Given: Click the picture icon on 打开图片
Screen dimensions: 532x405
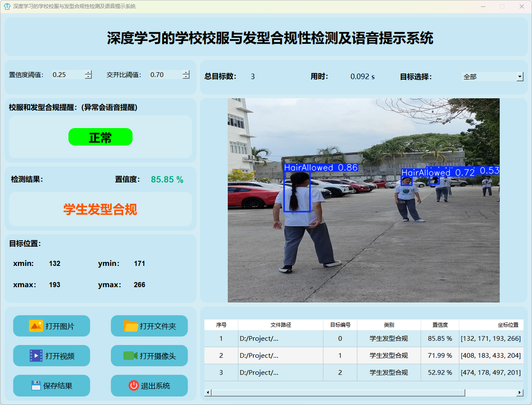Looking at the screenshot, I should tap(36, 326).
